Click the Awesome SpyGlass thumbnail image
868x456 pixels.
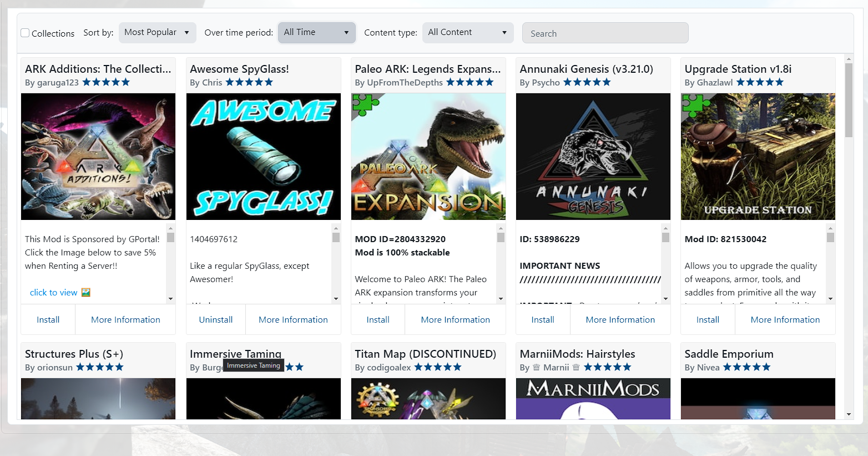coord(264,157)
